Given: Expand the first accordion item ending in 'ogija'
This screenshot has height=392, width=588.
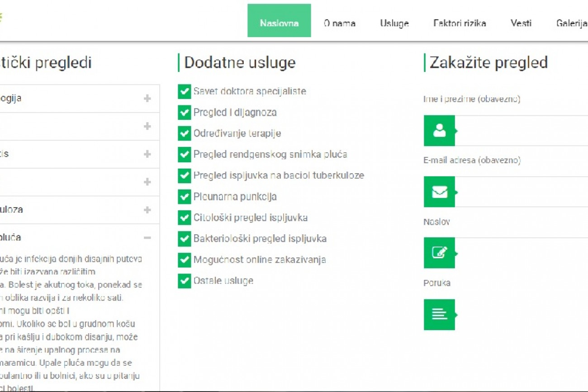Looking at the screenshot, I should [x=147, y=99].
